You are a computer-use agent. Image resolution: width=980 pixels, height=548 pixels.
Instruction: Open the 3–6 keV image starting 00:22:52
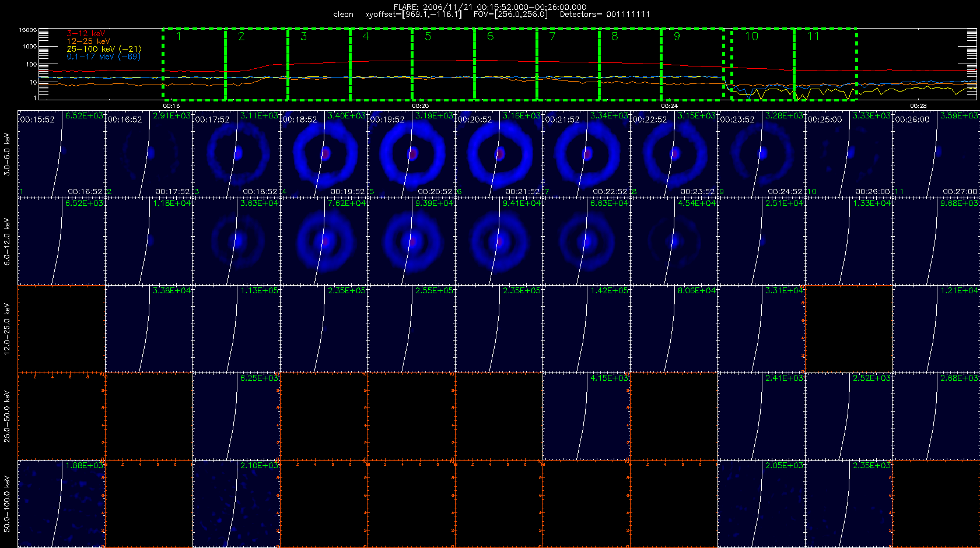[x=674, y=154]
